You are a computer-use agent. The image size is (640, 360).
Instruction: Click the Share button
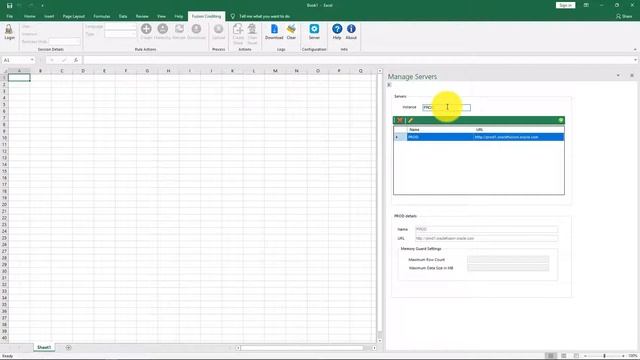click(x=624, y=16)
